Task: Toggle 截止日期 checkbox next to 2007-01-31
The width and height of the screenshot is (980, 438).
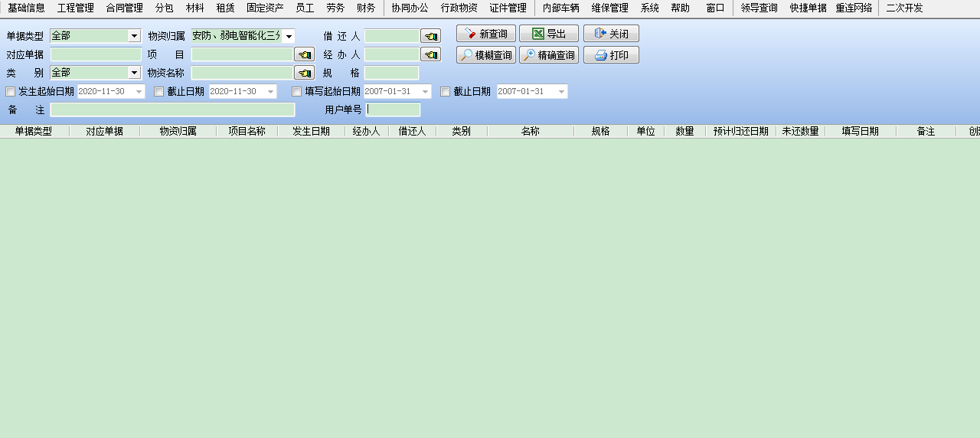Action: pyautogui.click(x=446, y=92)
